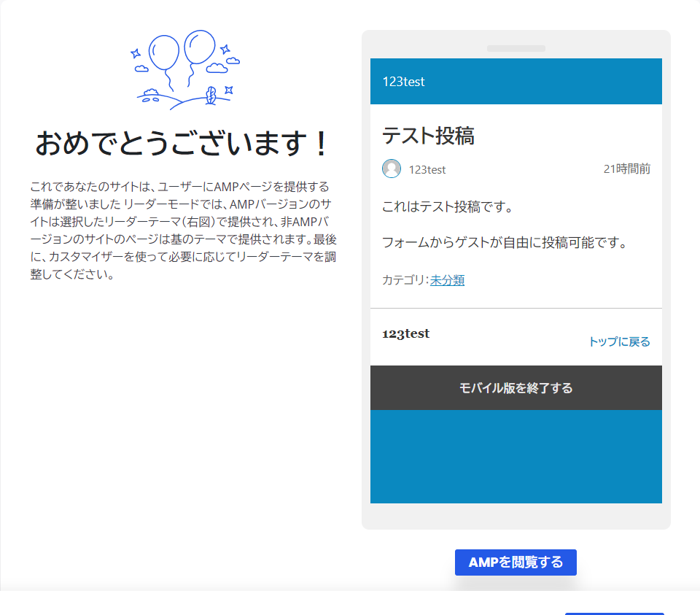Click the 123test site title in the blue header
The image size is (700, 615).
[x=403, y=82]
